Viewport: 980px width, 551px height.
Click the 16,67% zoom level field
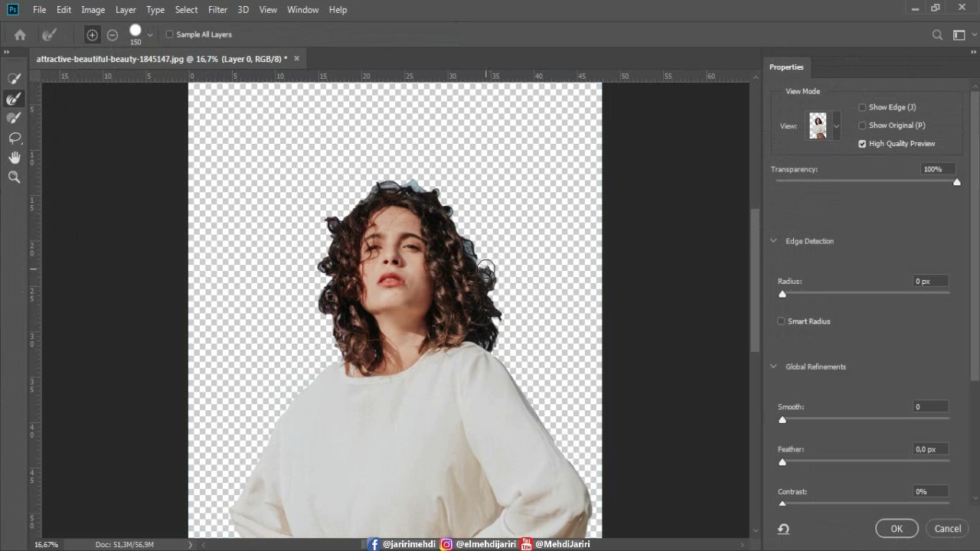46,544
